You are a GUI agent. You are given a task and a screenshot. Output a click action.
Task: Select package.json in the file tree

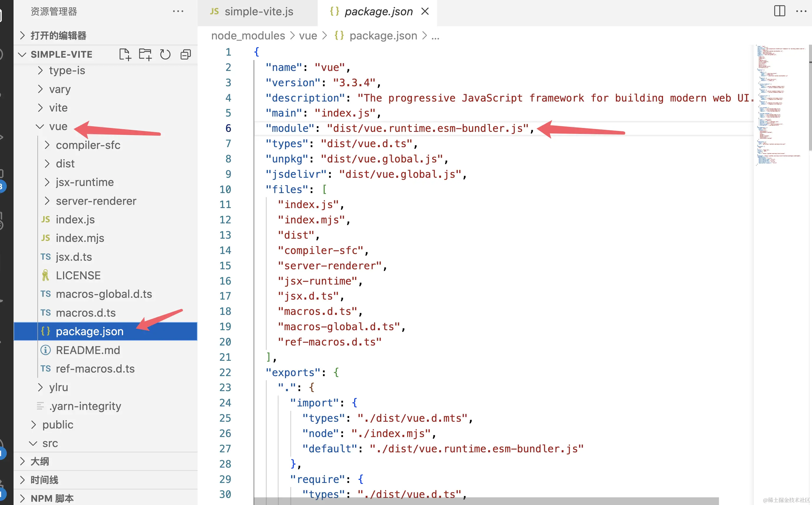click(x=106, y=331)
